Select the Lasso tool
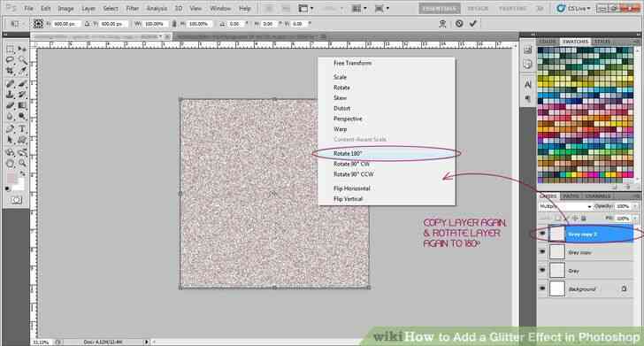This screenshot has width=644, height=346. (x=10, y=60)
